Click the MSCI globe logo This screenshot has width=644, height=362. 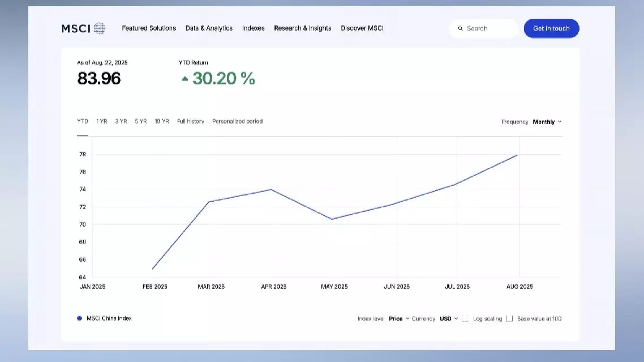pos(100,28)
